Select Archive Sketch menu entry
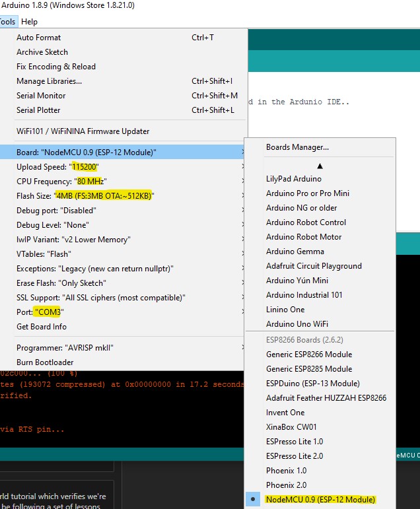The width and height of the screenshot is (420, 509). (x=123, y=52)
